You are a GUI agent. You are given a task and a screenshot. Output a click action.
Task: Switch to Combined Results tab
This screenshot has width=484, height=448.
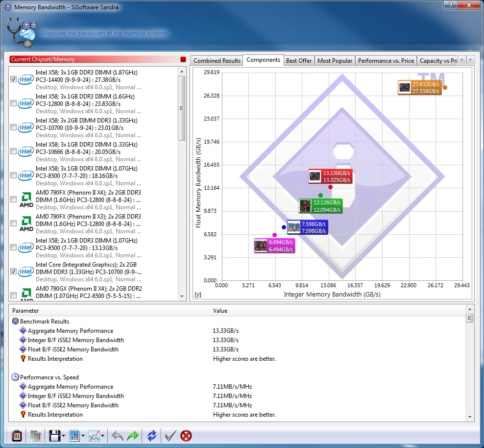point(217,60)
